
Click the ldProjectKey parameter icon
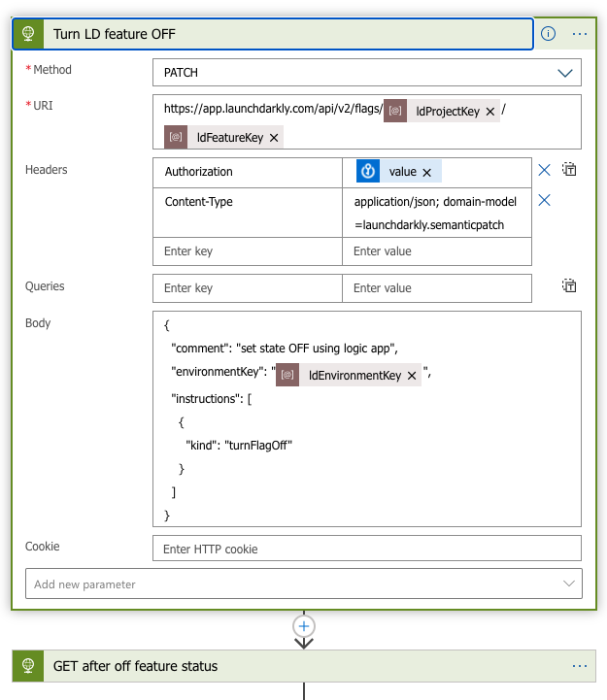coord(395,111)
